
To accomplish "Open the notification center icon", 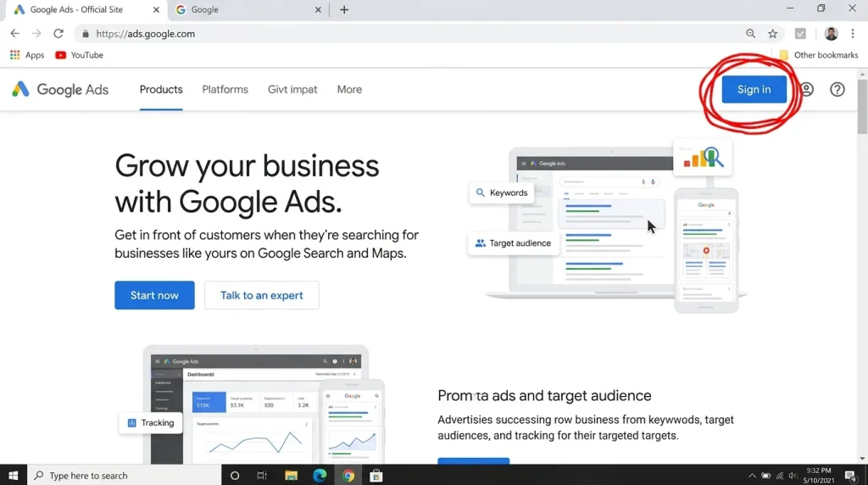I will (851, 475).
